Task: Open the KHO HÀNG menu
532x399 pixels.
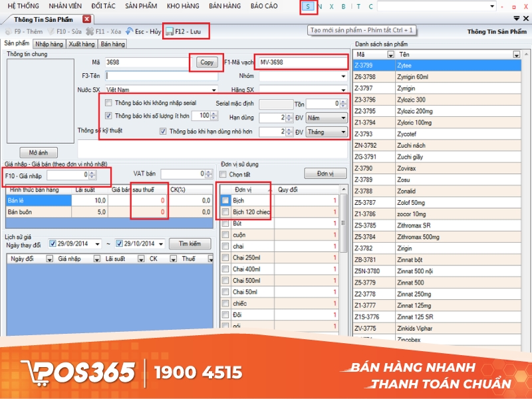Action: coord(184,6)
